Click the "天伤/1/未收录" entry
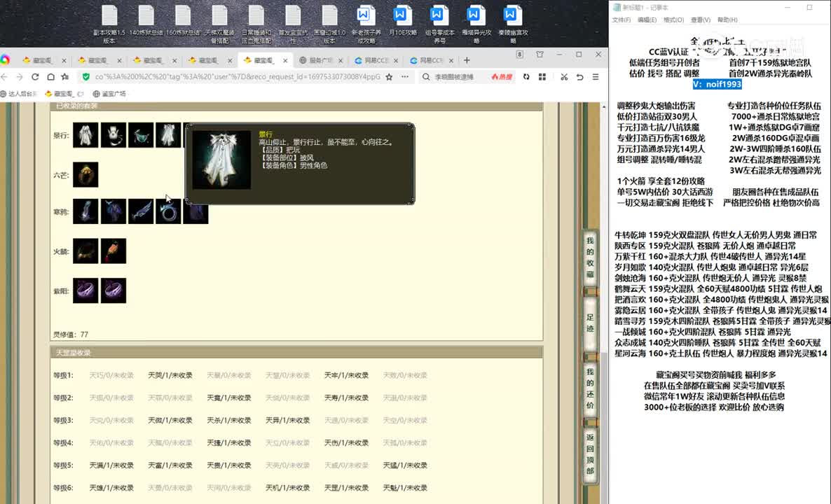Screen dimensions: 831x504 347,443
